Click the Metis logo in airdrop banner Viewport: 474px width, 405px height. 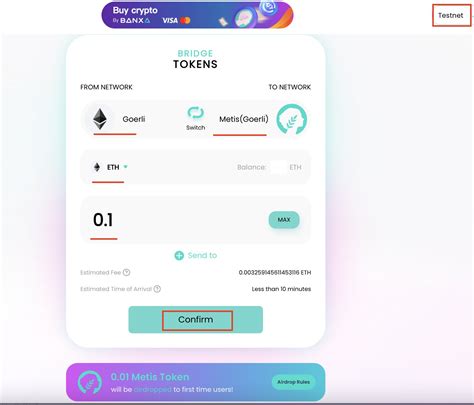[90, 382]
